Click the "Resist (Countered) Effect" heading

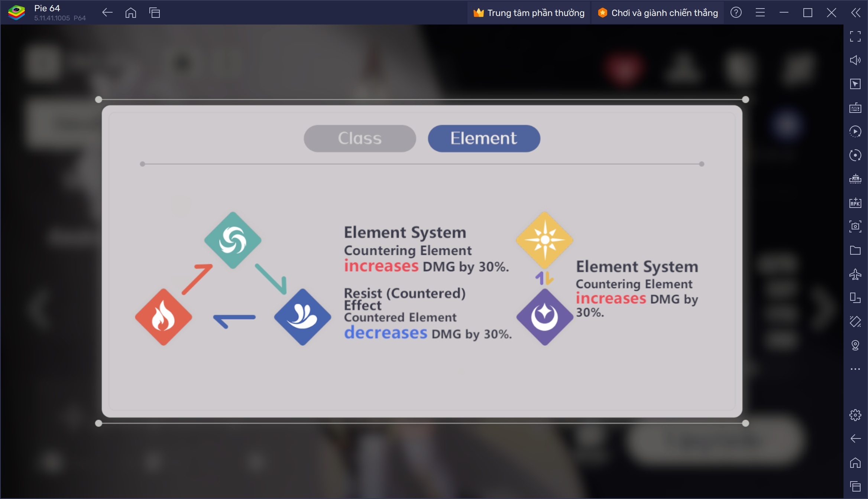click(x=405, y=299)
